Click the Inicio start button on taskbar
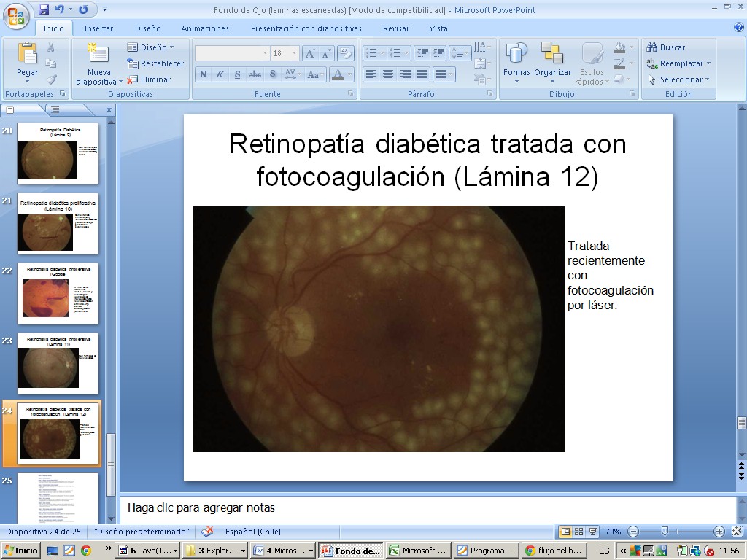This screenshot has height=560, width=747. point(20,551)
